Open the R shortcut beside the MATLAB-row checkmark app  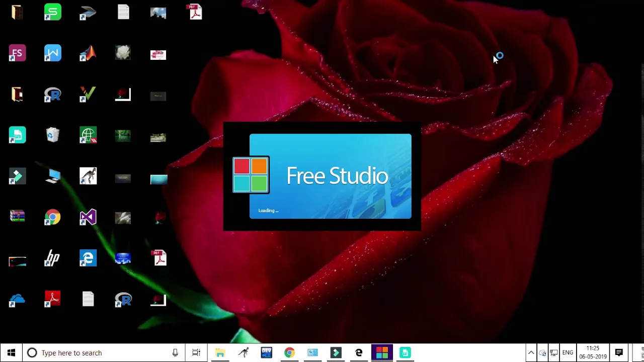pos(53,95)
